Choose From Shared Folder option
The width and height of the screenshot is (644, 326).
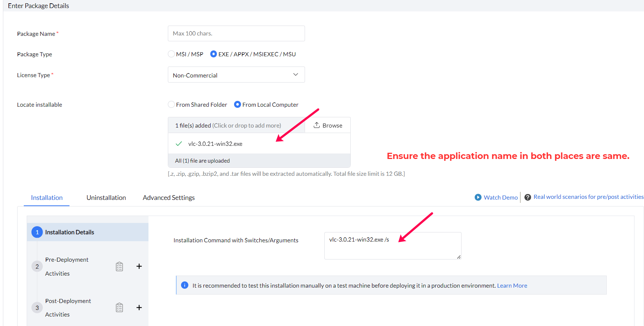[171, 105]
